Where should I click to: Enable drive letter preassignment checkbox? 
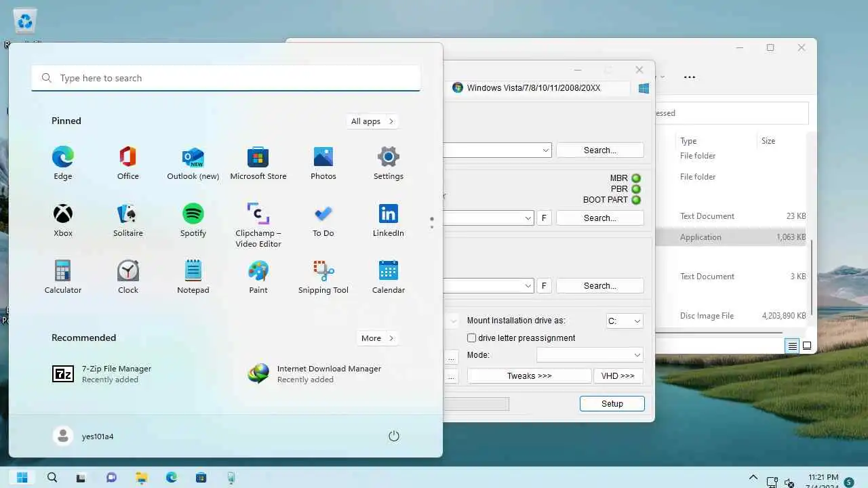tap(472, 338)
